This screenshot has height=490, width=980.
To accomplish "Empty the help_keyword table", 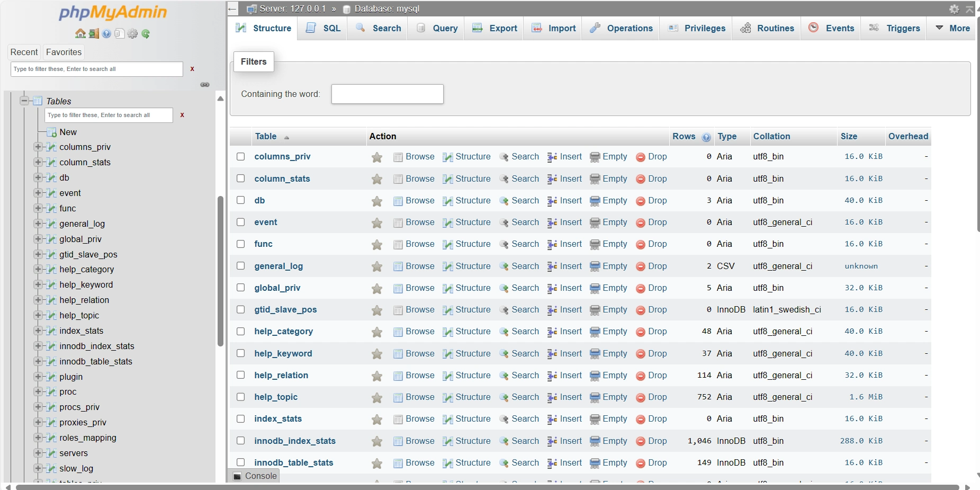I will 608,353.
